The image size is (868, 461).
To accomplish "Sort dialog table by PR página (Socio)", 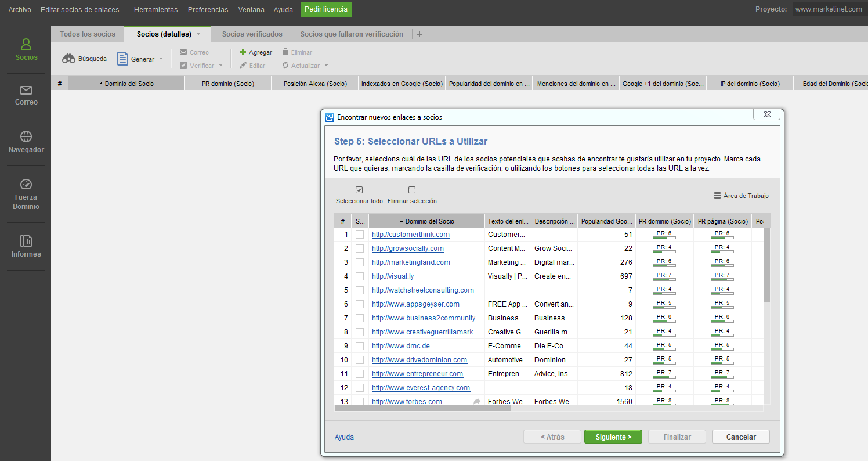I will 723,221.
